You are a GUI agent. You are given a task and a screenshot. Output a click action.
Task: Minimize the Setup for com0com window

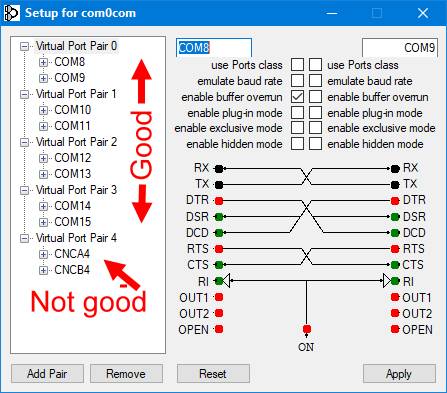click(x=332, y=13)
